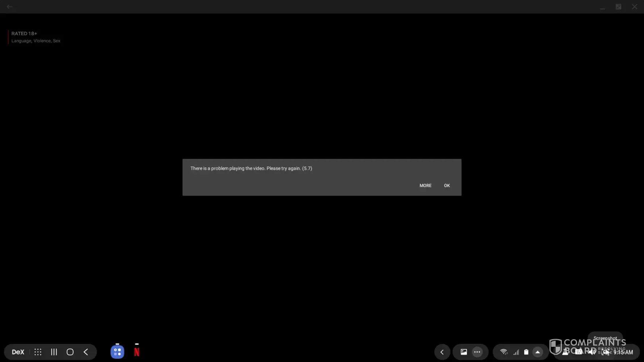Open the image notification icon
Viewport: 644px width, 362px height.
pos(464,352)
